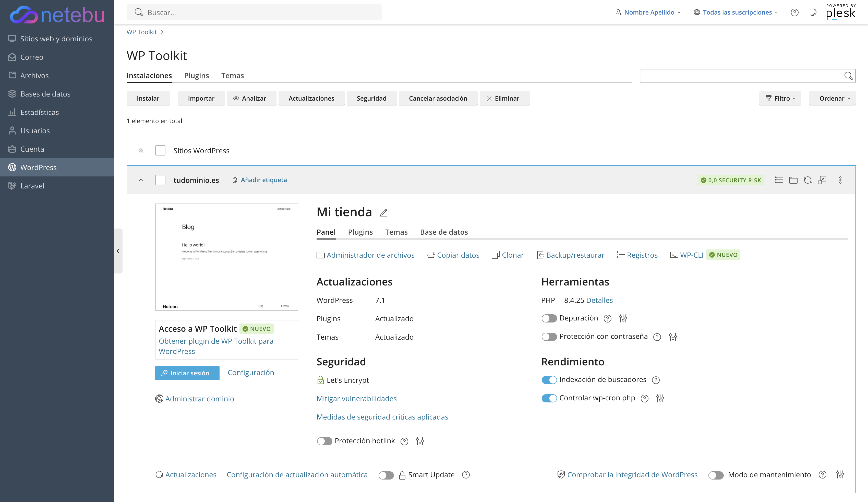Click the Plesk logo
The height and width of the screenshot is (502, 868).
tap(840, 12)
